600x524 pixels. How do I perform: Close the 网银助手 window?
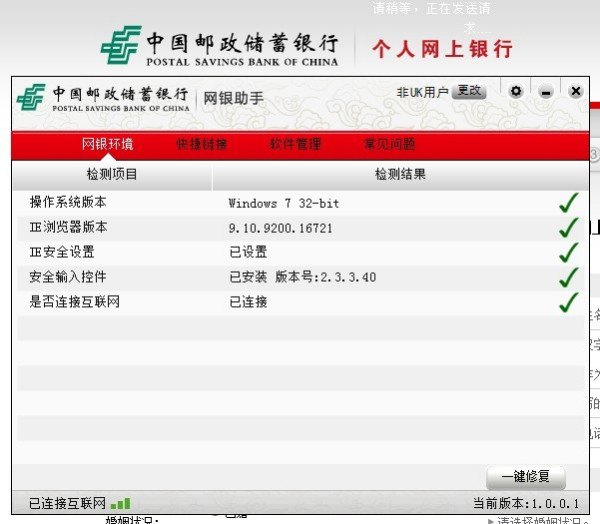pos(576,91)
